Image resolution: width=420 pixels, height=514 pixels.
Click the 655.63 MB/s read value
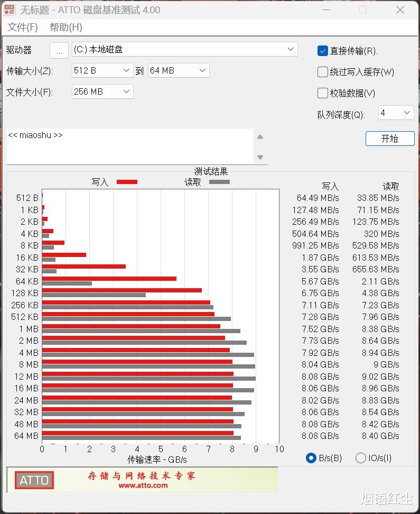click(376, 270)
